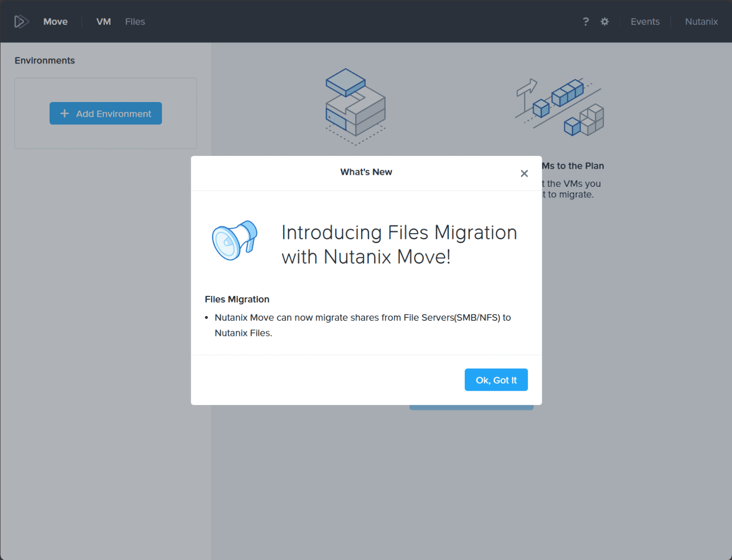Click the Files Migration heading text
This screenshot has width=732, height=560.
pyautogui.click(x=237, y=299)
